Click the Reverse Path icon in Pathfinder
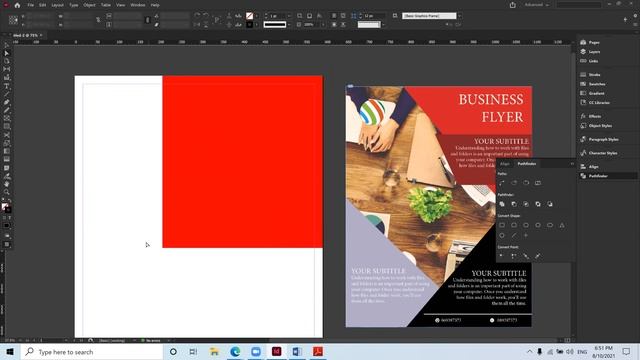Image resolution: width=640 pixels, height=360 pixels. click(x=538, y=183)
